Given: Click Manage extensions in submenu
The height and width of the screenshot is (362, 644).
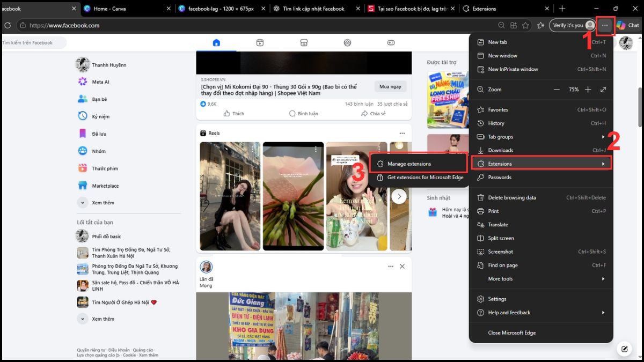Looking at the screenshot, I should [419, 164].
